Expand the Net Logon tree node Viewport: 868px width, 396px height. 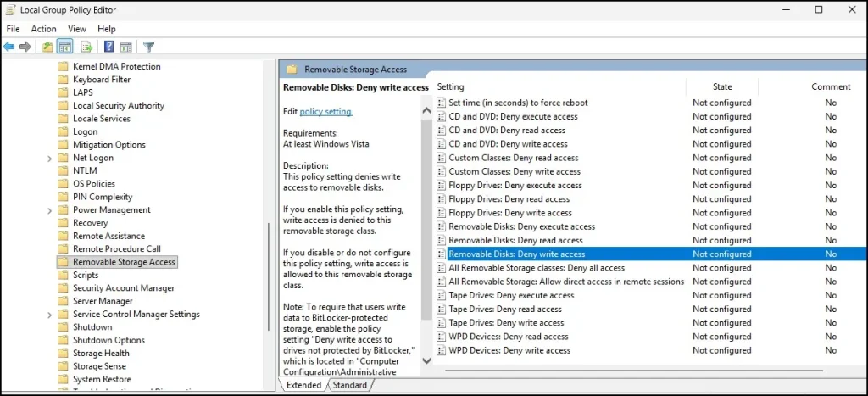pyautogui.click(x=49, y=159)
